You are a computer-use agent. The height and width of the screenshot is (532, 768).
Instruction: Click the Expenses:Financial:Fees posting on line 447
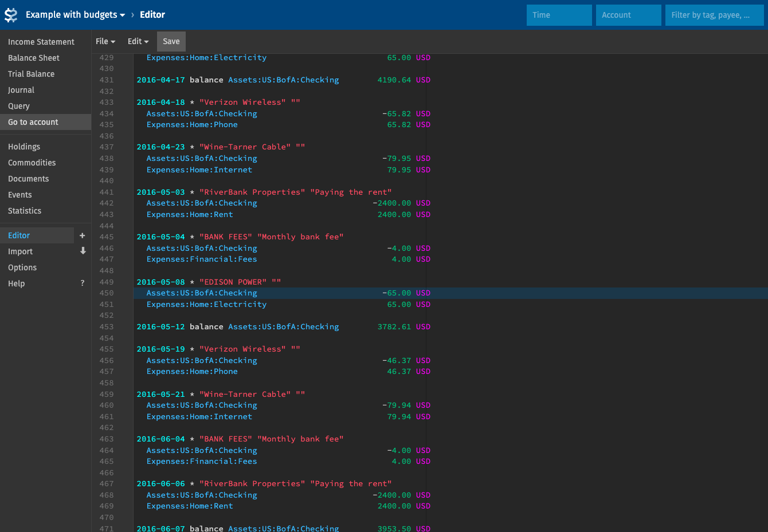pyautogui.click(x=202, y=259)
